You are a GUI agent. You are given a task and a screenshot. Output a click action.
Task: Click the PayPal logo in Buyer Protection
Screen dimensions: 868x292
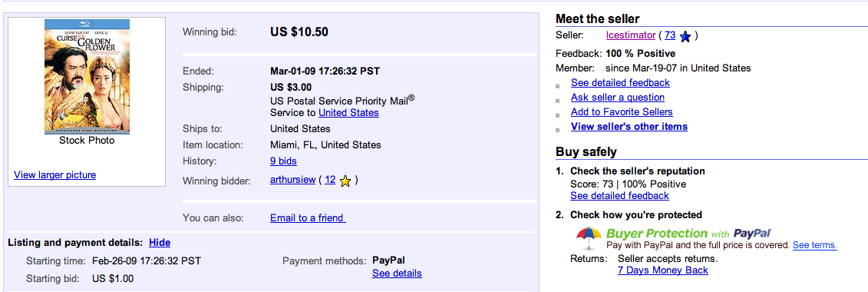coord(752,234)
